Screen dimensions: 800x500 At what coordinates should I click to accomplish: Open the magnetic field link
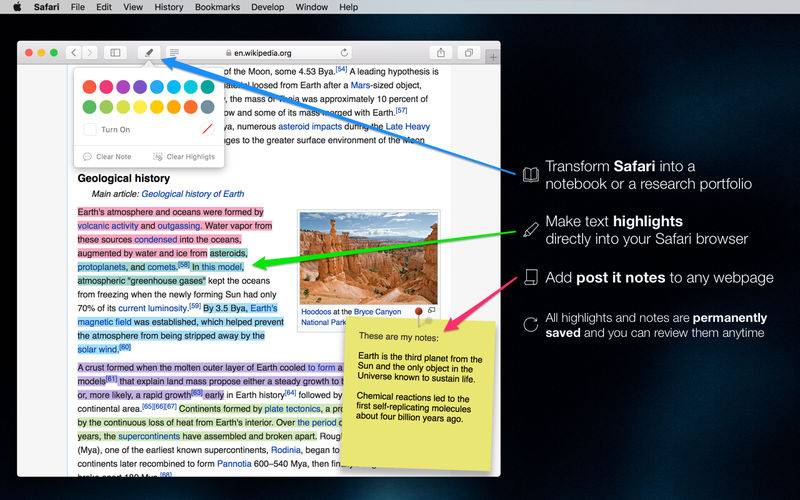pyautogui.click(x=104, y=322)
